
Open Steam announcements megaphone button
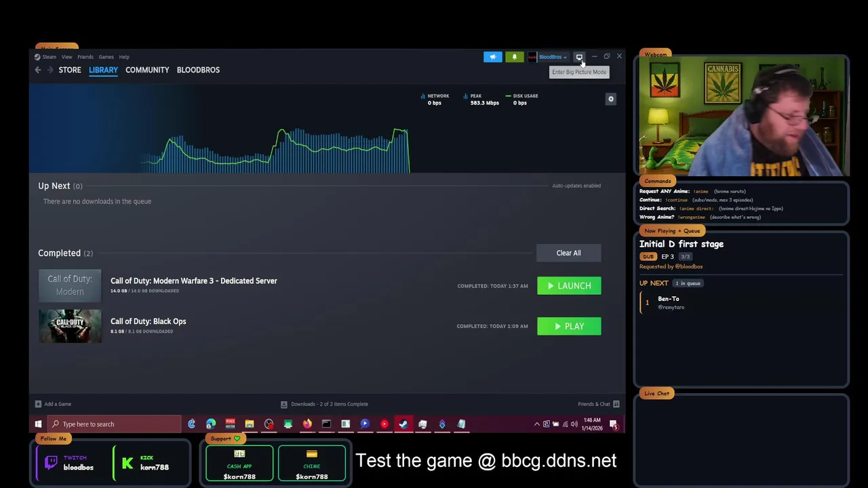[493, 57]
